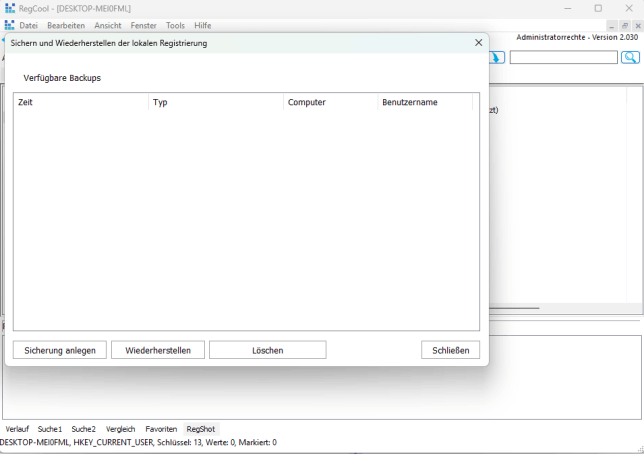Click the Schließen button
The image size is (644, 454).
click(x=450, y=350)
